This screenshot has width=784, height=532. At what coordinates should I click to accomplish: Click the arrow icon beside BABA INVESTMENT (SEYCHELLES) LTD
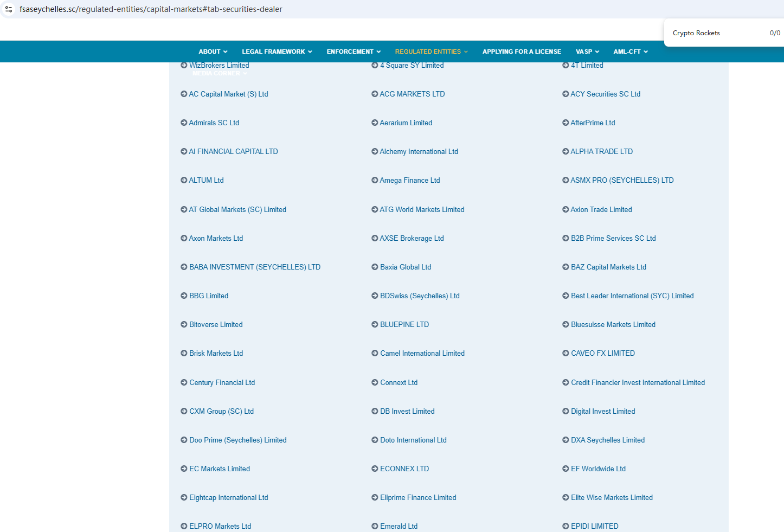(184, 267)
